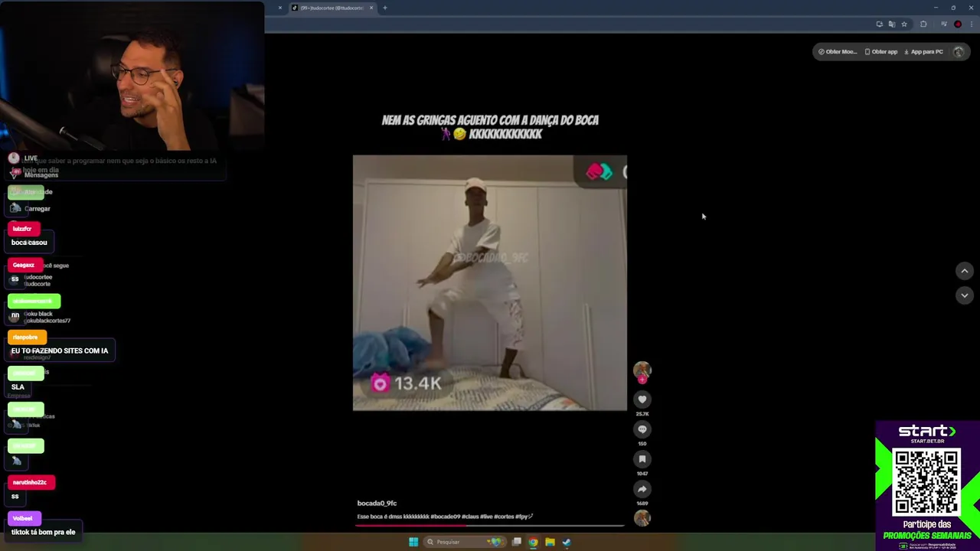Open Windows Start menu
The width and height of the screenshot is (980, 551).
(x=413, y=542)
